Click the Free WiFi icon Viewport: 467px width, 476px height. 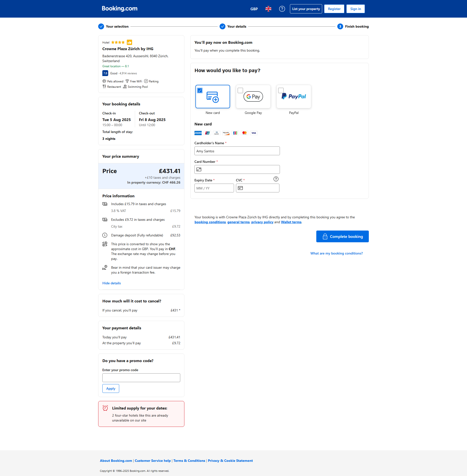click(127, 81)
